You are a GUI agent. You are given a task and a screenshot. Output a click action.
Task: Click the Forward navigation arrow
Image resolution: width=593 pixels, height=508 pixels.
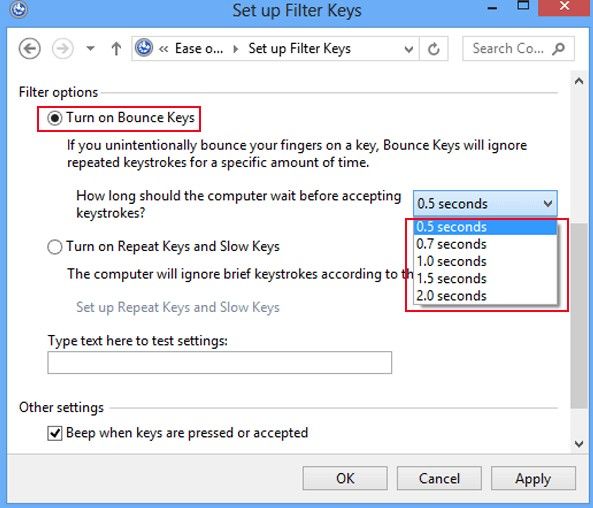[62, 49]
